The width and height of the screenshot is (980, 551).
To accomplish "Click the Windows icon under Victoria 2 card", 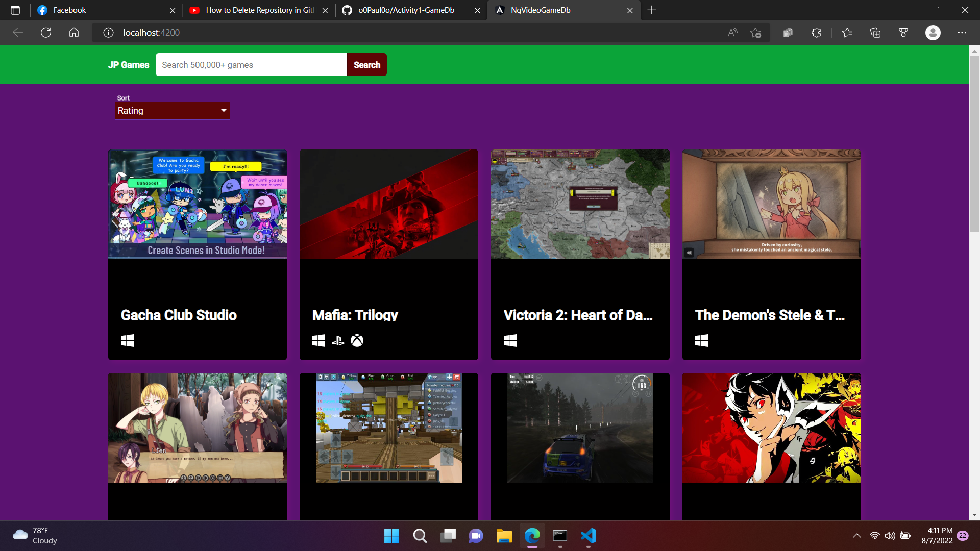I will tap(510, 340).
